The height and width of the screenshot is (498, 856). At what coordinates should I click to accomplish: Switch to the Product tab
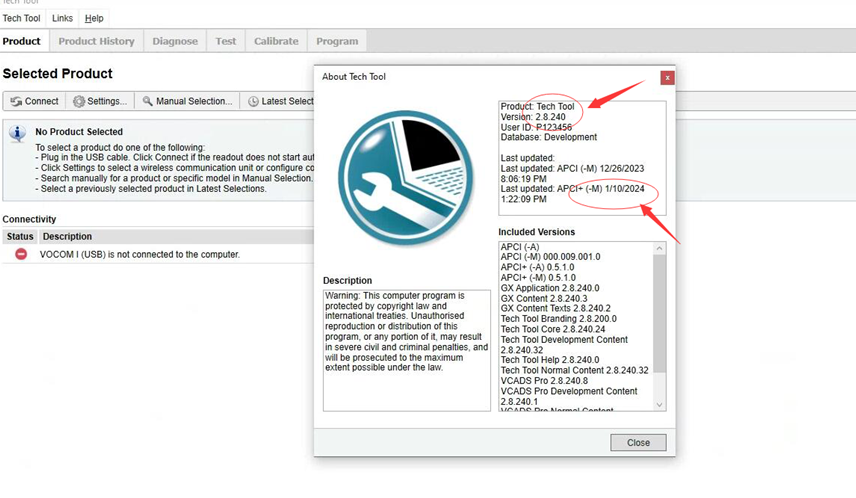pos(22,41)
